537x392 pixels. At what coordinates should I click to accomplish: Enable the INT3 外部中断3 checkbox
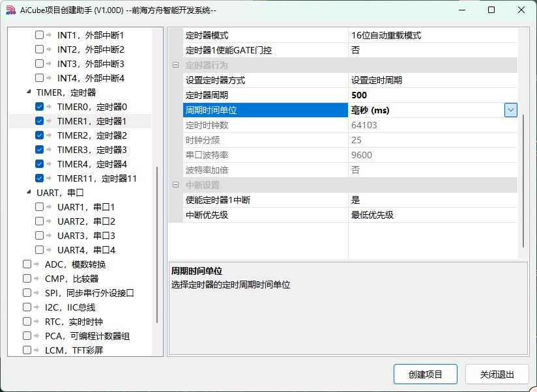[39, 64]
